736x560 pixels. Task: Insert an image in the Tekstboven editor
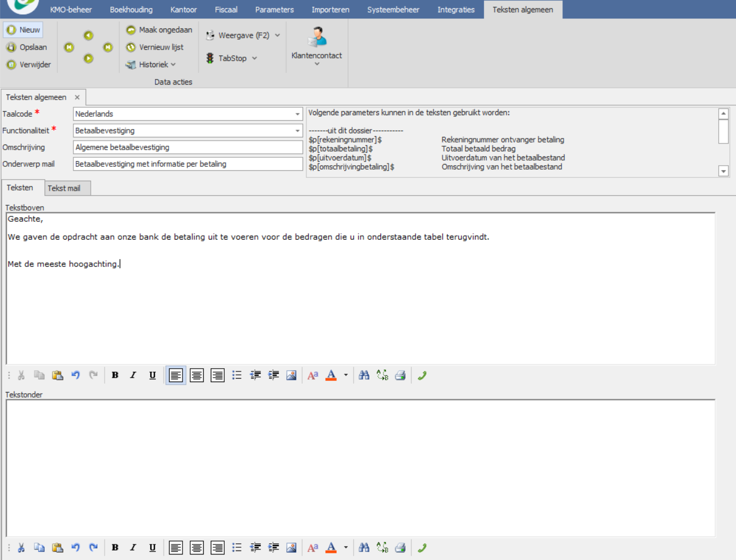point(291,375)
